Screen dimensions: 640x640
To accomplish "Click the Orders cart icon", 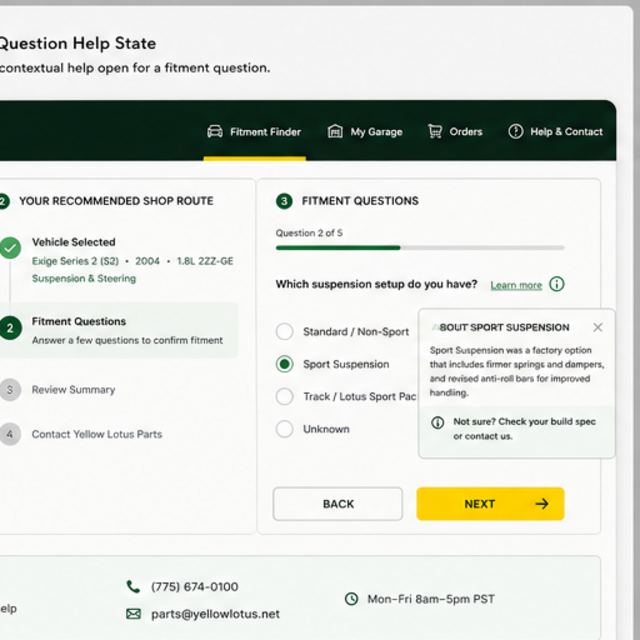I will click(x=435, y=132).
